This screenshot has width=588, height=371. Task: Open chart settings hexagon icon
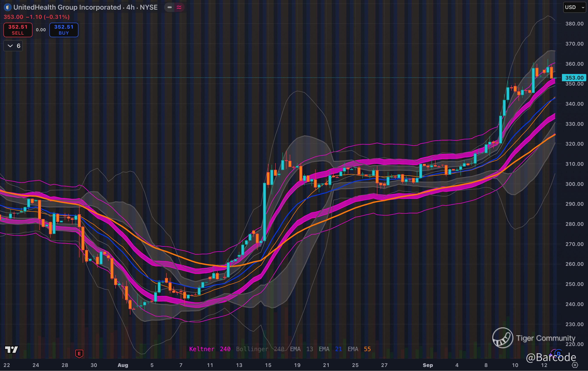[575, 365]
